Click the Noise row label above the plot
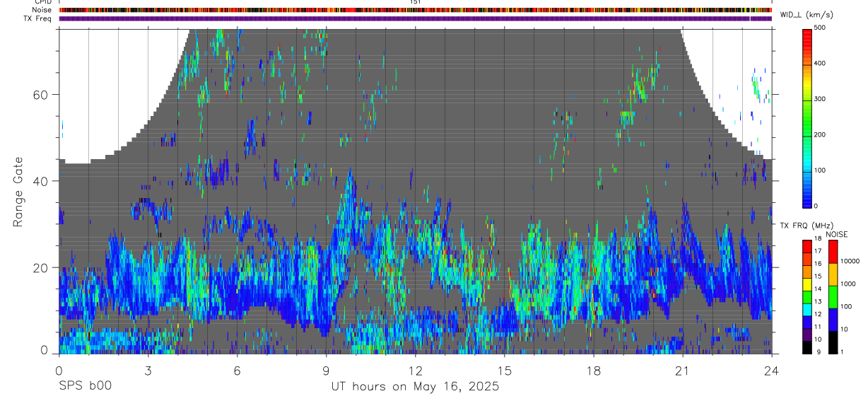The height and width of the screenshot is (401, 868). coord(42,10)
